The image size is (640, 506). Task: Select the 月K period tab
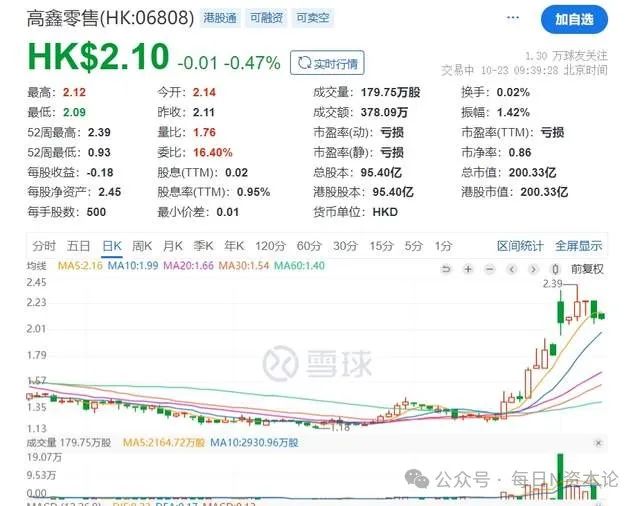click(173, 246)
